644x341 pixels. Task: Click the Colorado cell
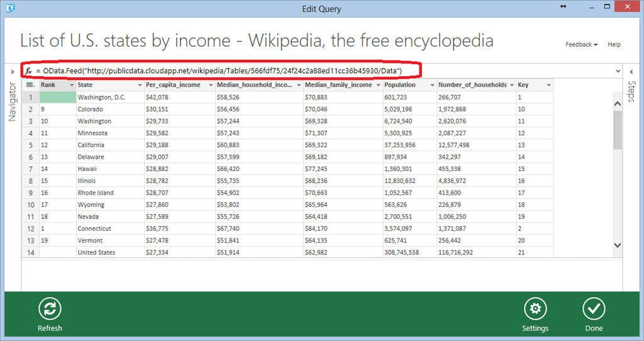point(110,109)
